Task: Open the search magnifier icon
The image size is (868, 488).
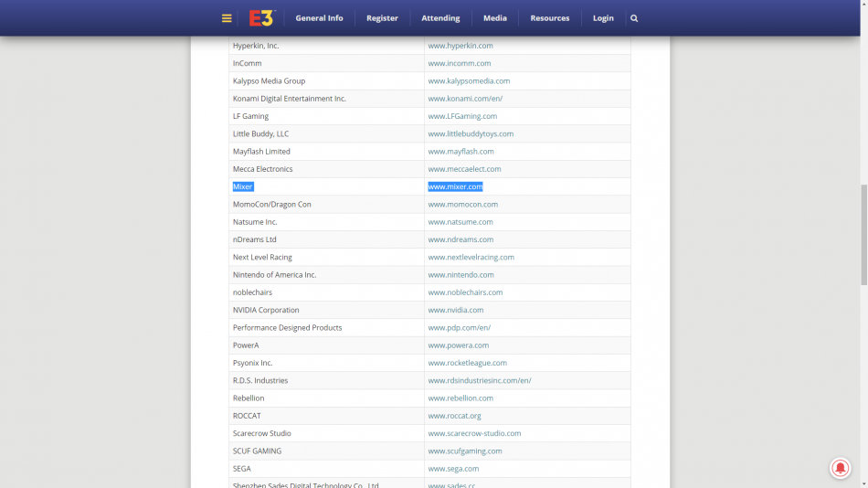Action: coord(634,18)
